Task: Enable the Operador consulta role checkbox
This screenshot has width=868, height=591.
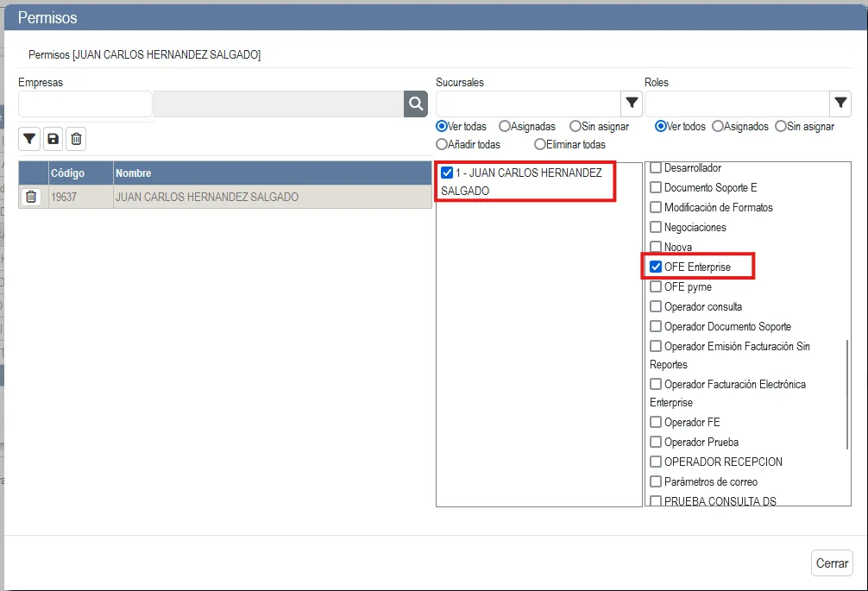Action: 656,306
